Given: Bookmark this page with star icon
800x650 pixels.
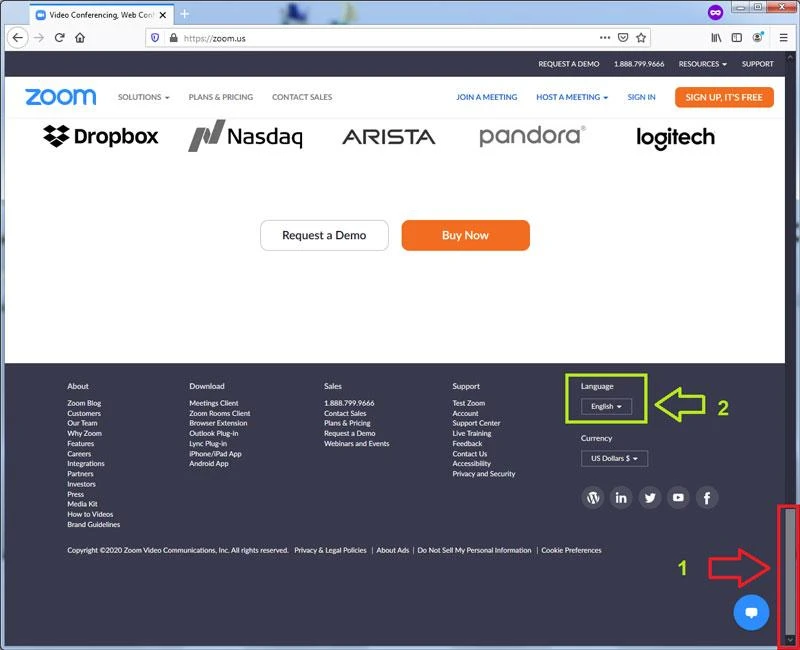Looking at the screenshot, I should coord(641,37).
